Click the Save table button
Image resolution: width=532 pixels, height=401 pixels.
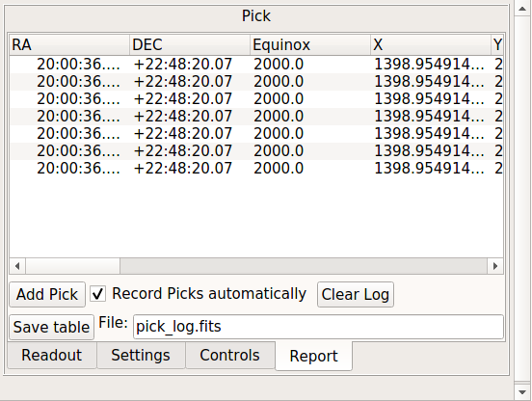[x=51, y=327]
